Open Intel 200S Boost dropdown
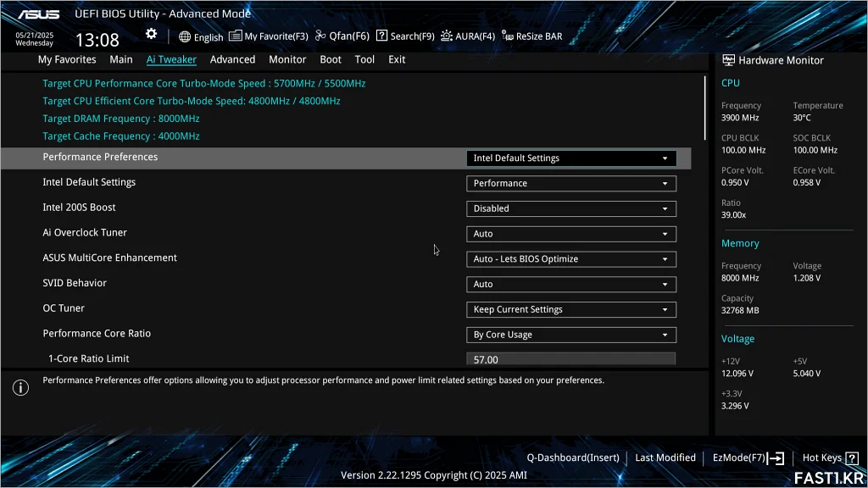This screenshot has width=868, height=488. pyautogui.click(x=570, y=208)
